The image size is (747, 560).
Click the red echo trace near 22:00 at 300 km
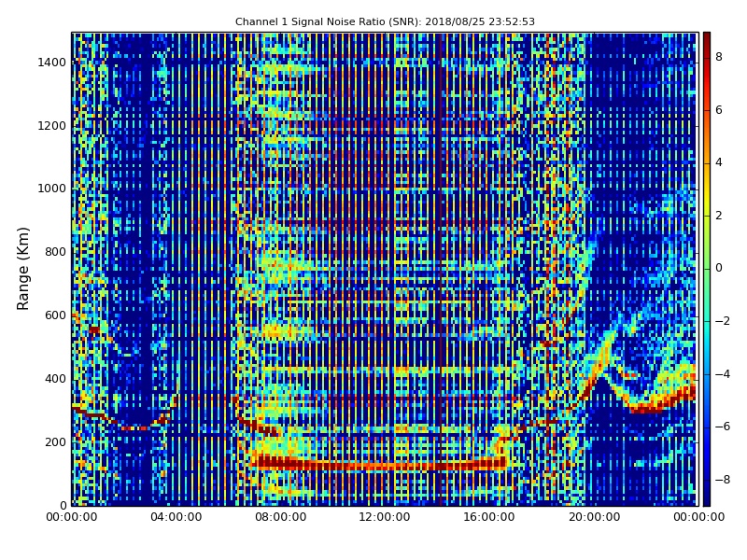pyautogui.click(x=648, y=409)
